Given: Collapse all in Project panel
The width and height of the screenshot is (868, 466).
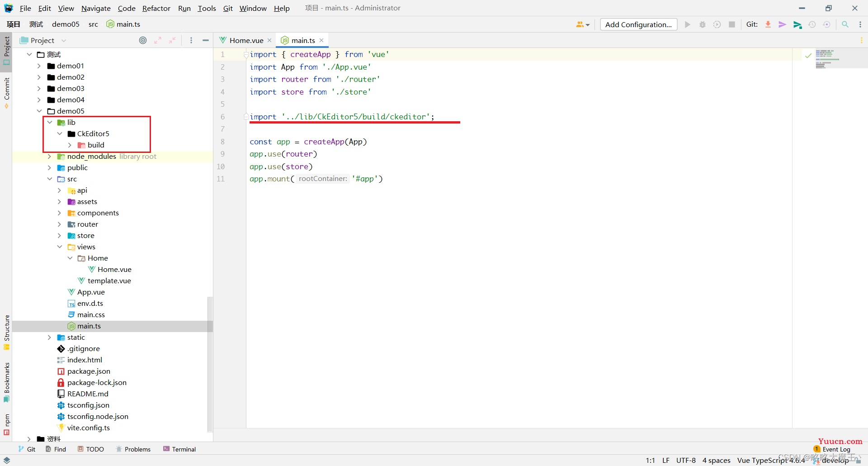Looking at the screenshot, I should pyautogui.click(x=172, y=40).
